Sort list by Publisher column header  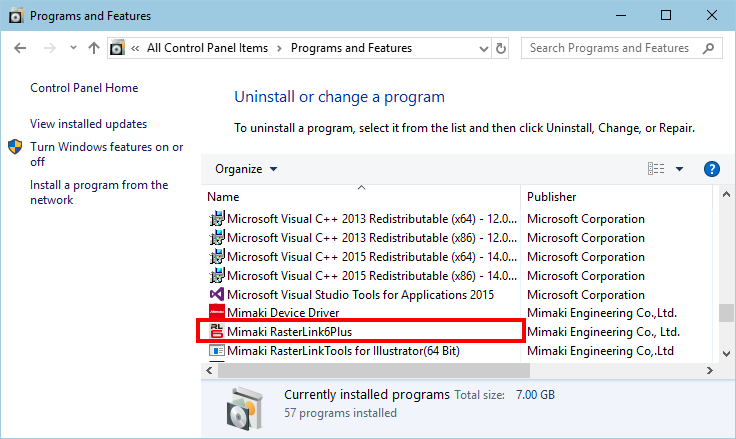[x=552, y=197]
